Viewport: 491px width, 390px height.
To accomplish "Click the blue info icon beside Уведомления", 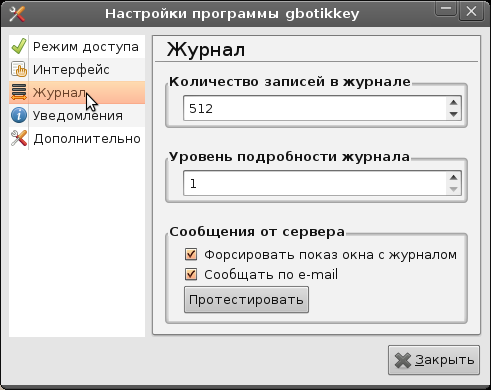I will pyautogui.click(x=19, y=115).
